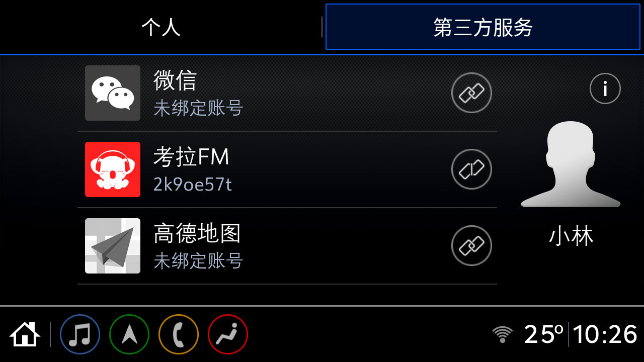Select the 高德地图 service row title
Image resolution: width=644 pixels, height=362 pixels.
(x=197, y=233)
